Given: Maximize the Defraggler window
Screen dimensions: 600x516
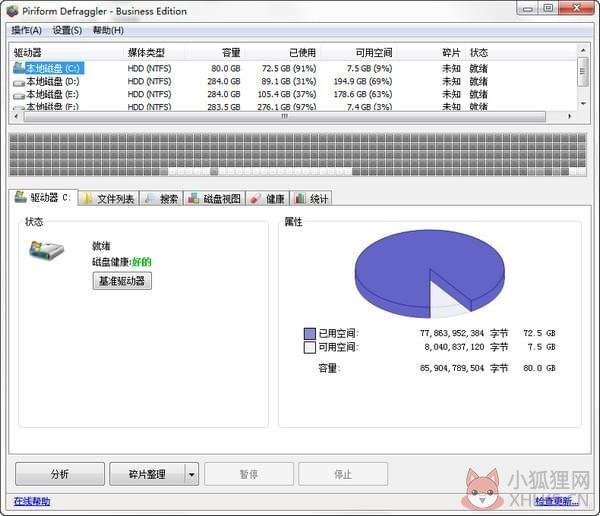Looking at the screenshot, I should coord(548,8).
